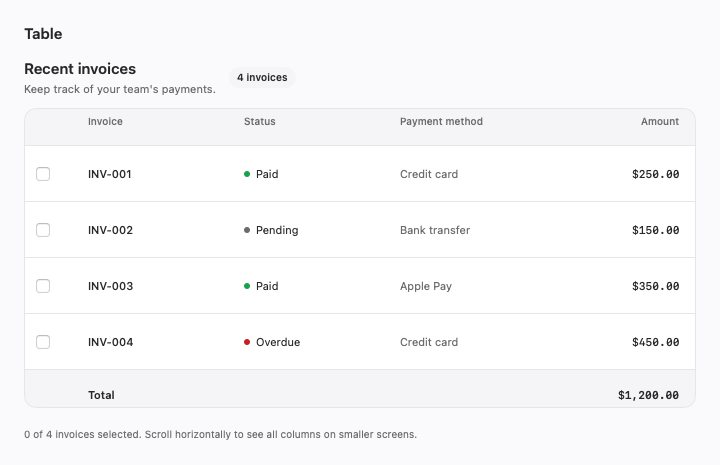This screenshot has width=720, height=465.
Task: Click the $1,200.00 total amount
Action: coord(648,395)
